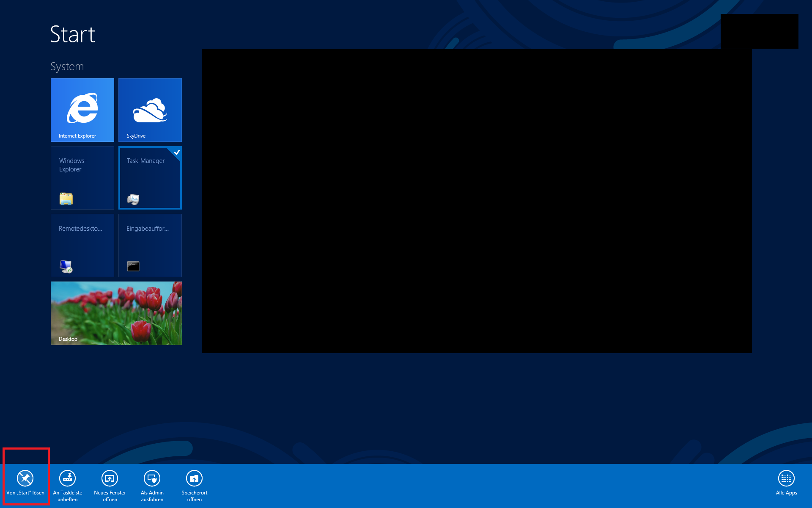Click the Neues Fenster öffnen icon
This screenshot has width=812, height=508.
(110, 478)
